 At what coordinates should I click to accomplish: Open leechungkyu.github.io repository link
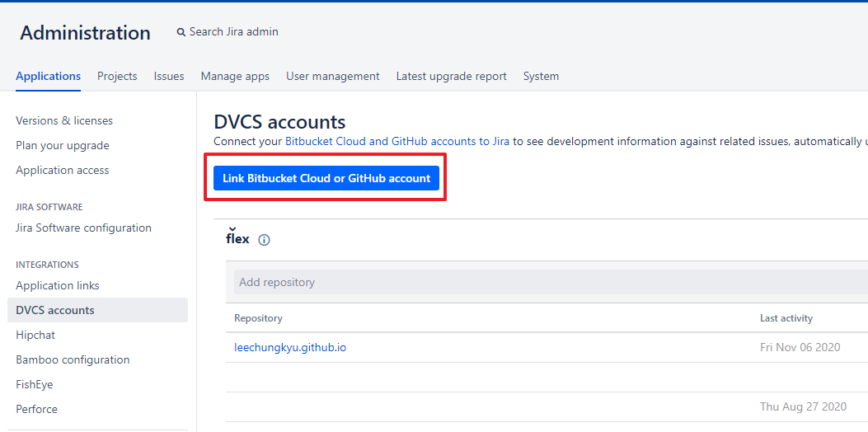290,348
